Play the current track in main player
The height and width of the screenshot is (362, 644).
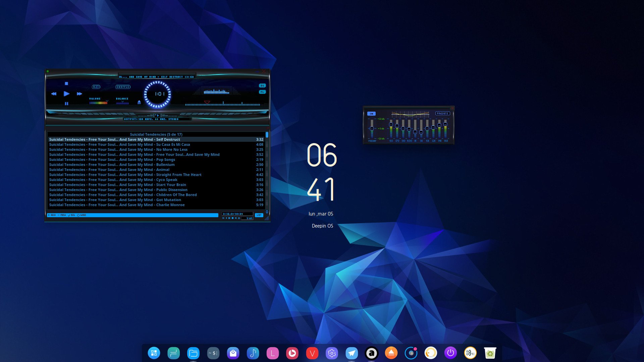(66, 94)
